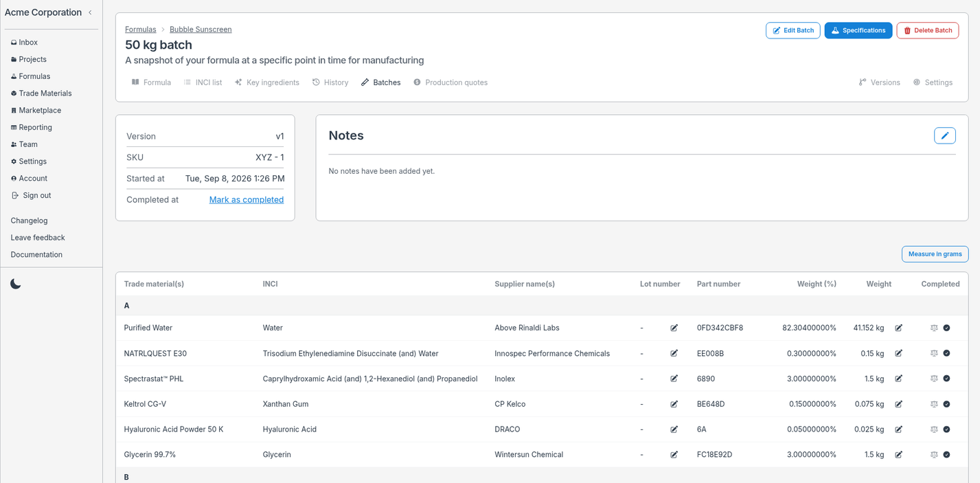Open the Production quotes tab
980x483 pixels.
click(x=451, y=82)
